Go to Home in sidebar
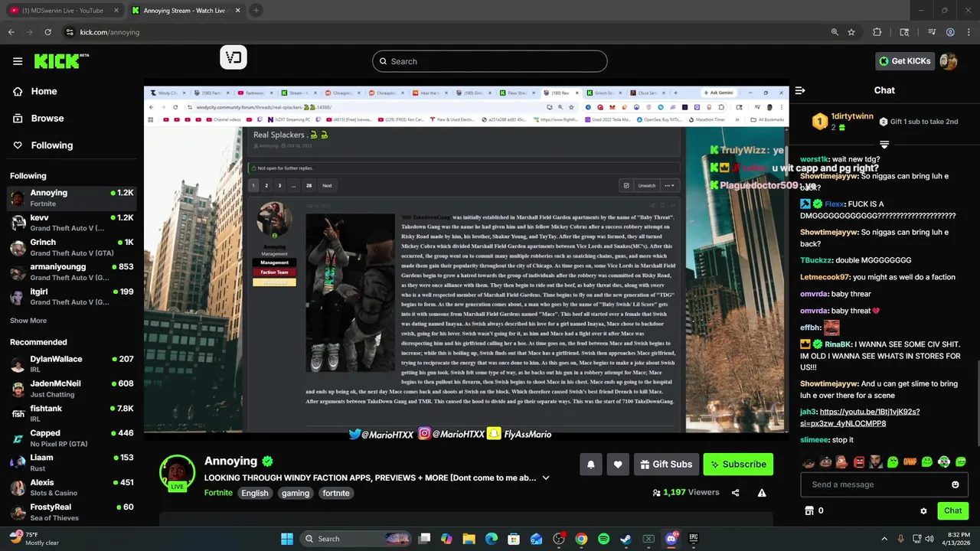 44,91
